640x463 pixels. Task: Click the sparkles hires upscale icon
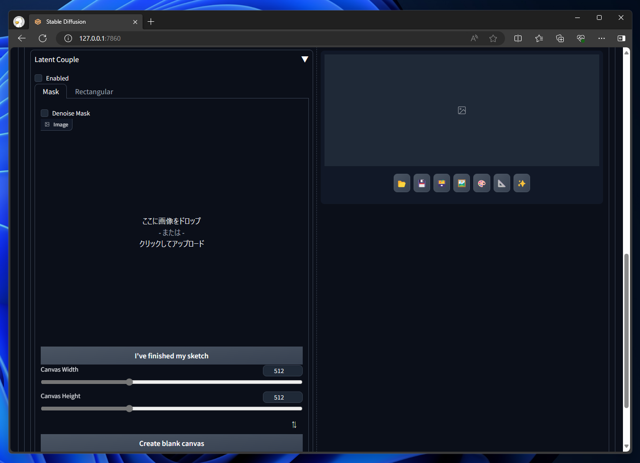tap(522, 183)
